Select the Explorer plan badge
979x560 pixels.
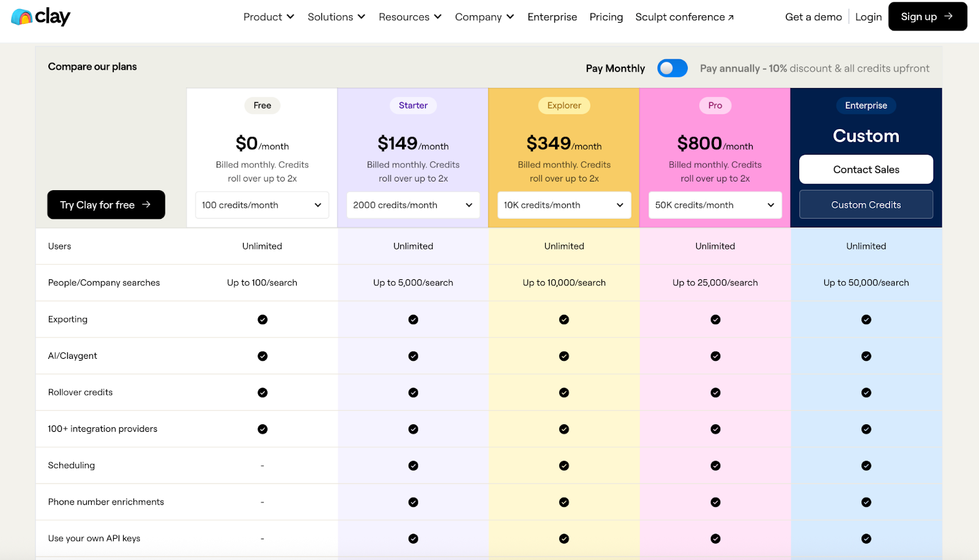click(564, 105)
